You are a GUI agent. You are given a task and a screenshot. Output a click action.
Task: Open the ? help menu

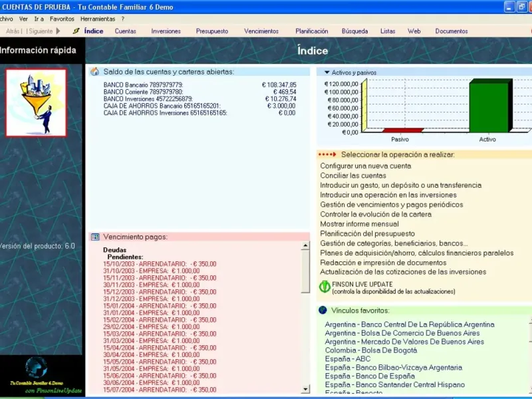pos(123,19)
